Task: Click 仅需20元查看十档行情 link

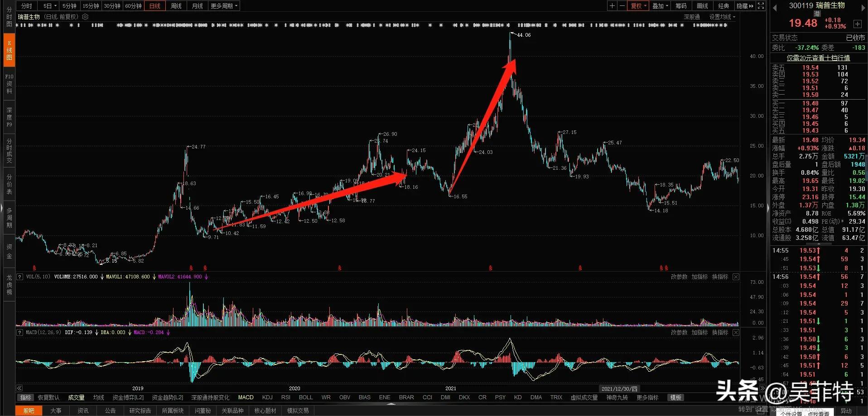Action: coord(818,58)
